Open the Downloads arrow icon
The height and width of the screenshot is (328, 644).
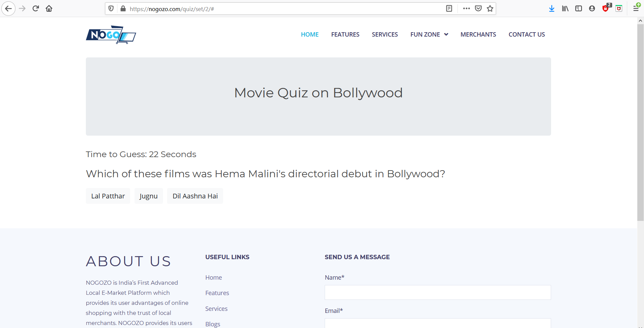click(552, 8)
